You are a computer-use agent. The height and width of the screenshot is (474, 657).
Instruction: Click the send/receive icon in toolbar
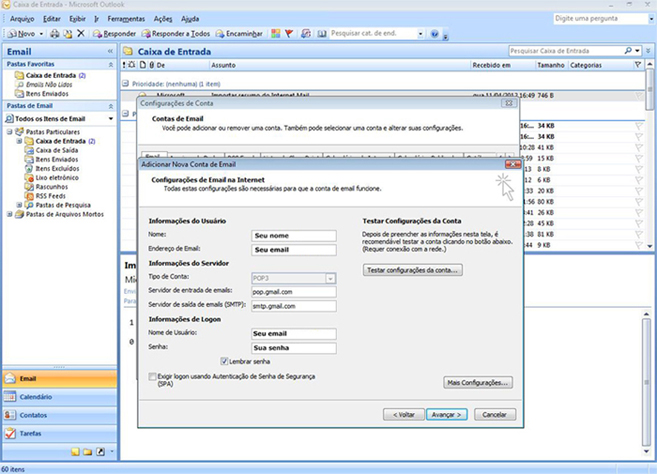pyautogui.click(x=306, y=34)
